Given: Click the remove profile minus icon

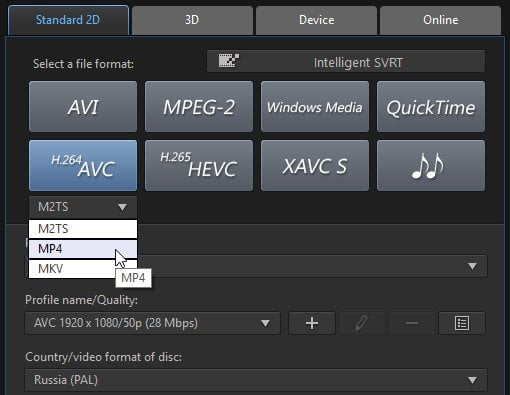Looking at the screenshot, I should click(412, 323).
